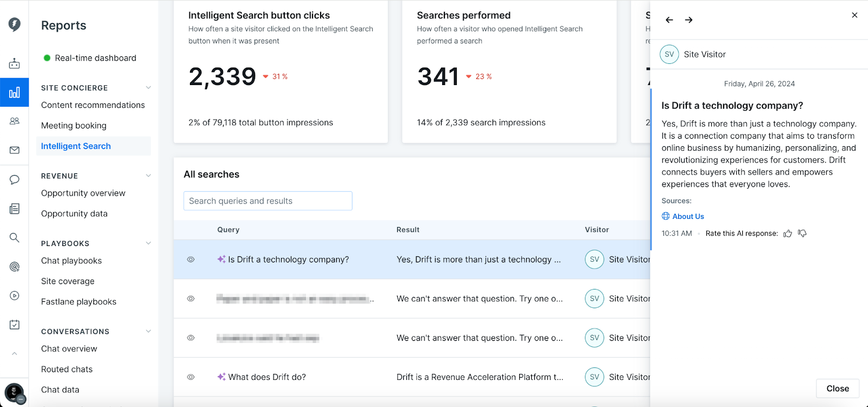Click the SV avatar in panel header
Image resolution: width=868 pixels, height=407 pixels.
(x=669, y=54)
